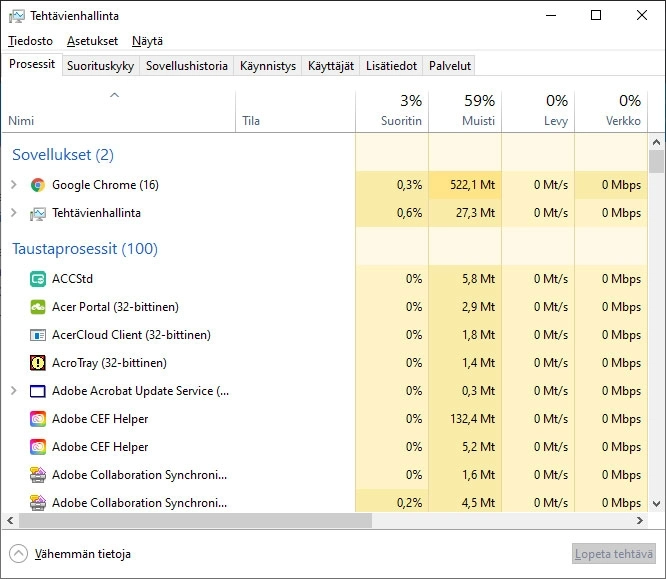This screenshot has height=579, width=666.
Task: Switch to the Suorituskyky tab
Action: [x=101, y=66]
